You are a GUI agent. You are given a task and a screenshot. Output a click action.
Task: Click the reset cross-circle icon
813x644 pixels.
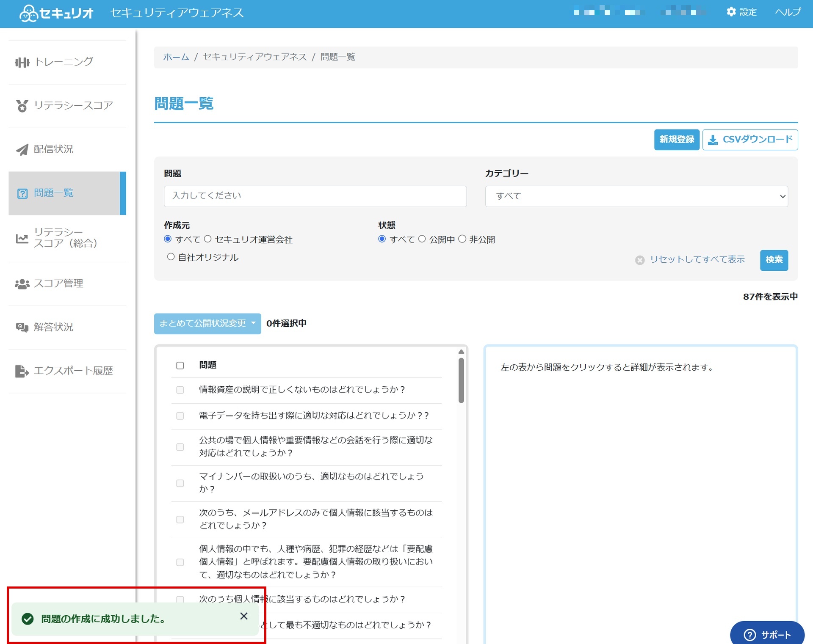(640, 260)
